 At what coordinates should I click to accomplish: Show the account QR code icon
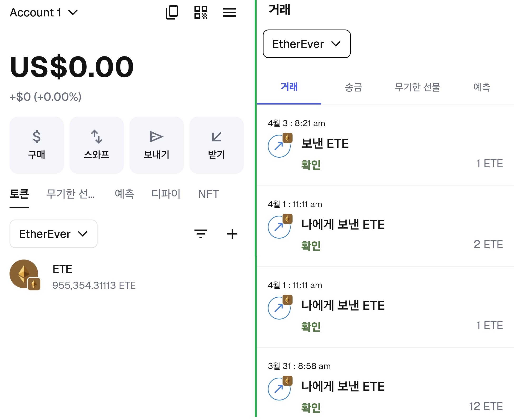tap(201, 12)
